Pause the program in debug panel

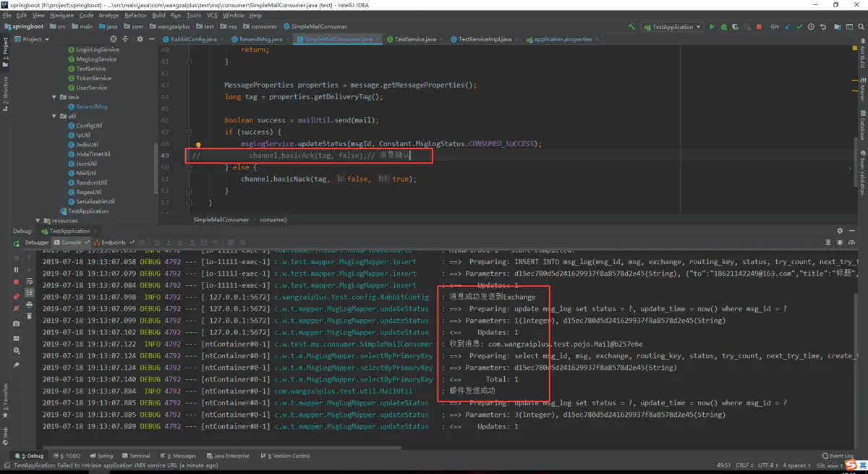[x=16, y=269]
